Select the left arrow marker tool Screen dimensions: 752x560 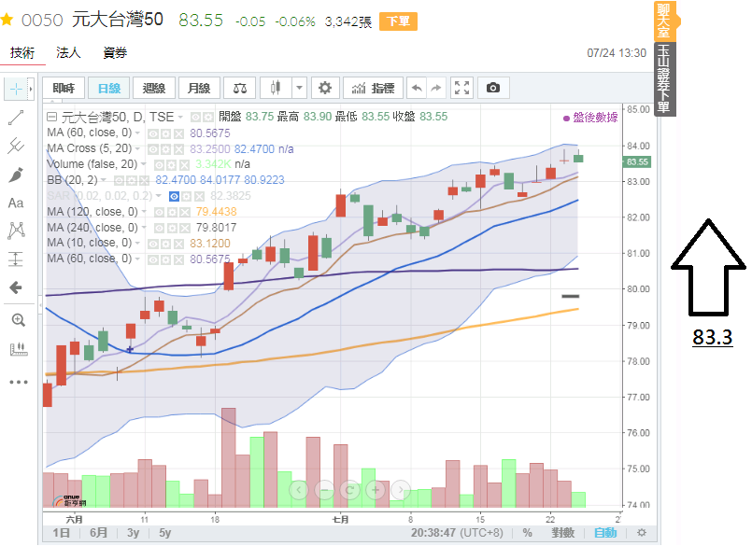16,287
